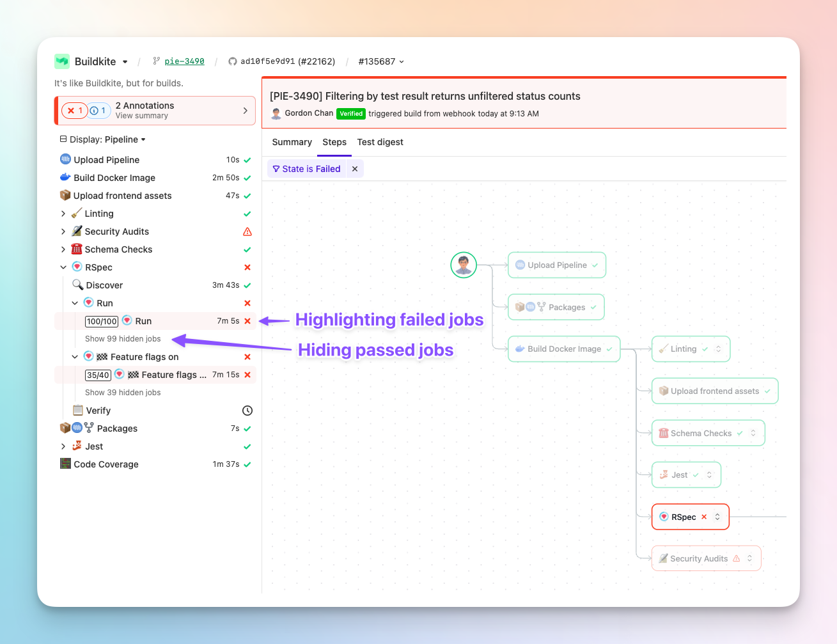The width and height of the screenshot is (837, 644).
Task: Click the checkered flag icon on Feature flags on
Action: coord(102,357)
